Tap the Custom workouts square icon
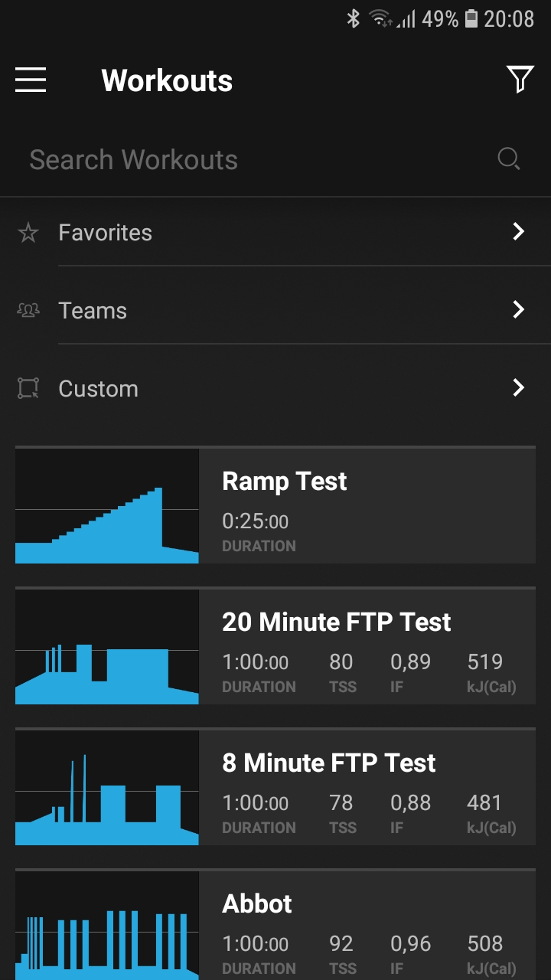This screenshot has height=980, width=551. click(28, 388)
